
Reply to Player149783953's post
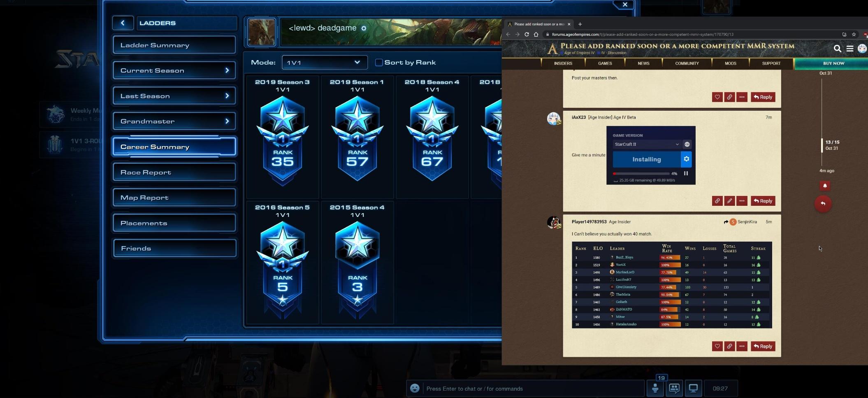point(763,346)
